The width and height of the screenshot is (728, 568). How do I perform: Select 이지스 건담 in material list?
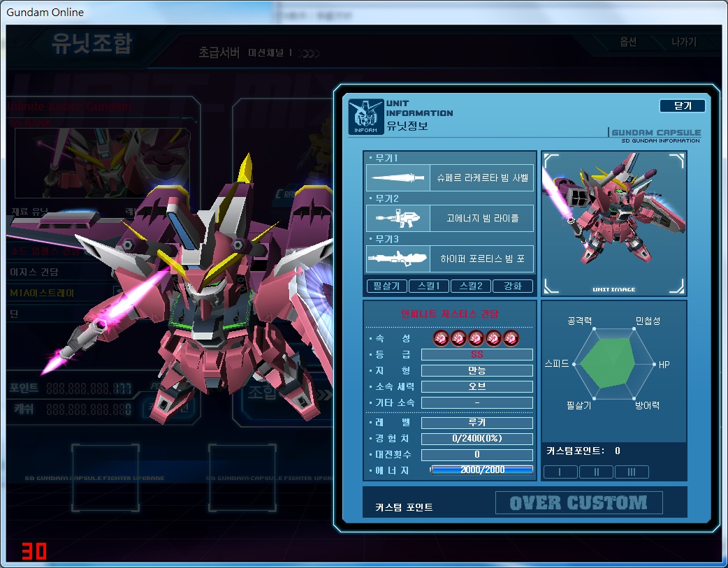click(x=34, y=272)
